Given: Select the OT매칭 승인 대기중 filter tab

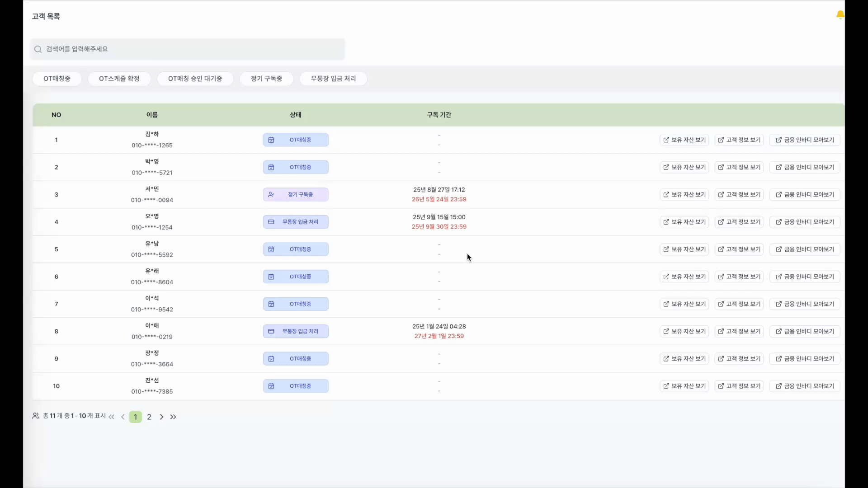Looking at the screenshot, I should point(195,79).
